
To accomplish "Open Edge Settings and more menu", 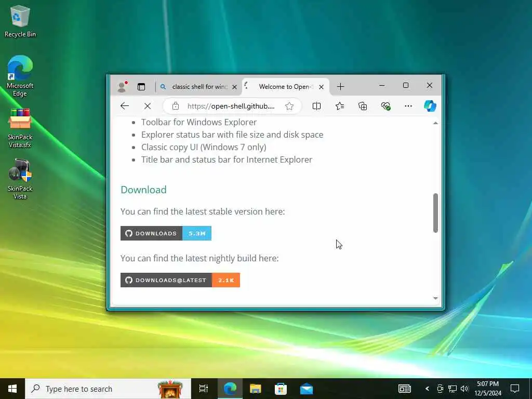I will [408, 106].
